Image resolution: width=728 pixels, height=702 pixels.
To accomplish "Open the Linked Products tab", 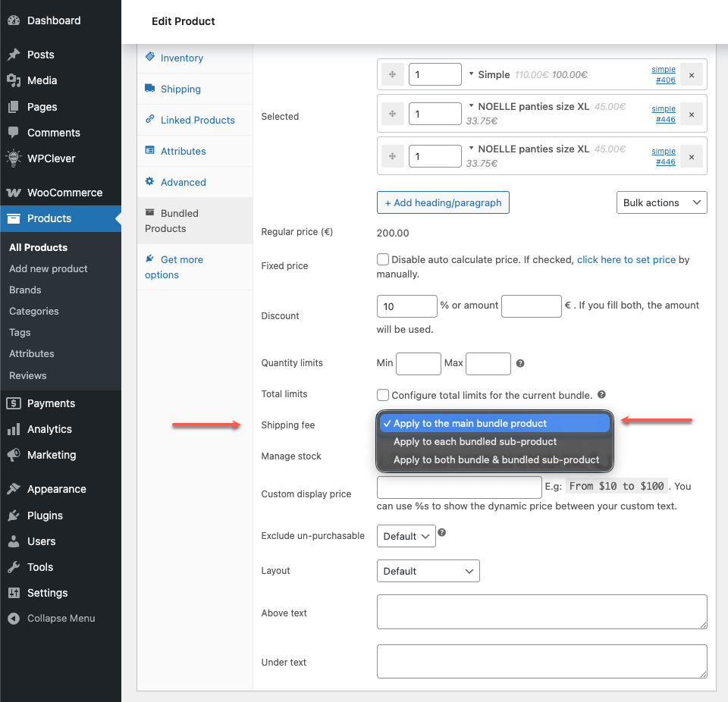I will 197,120.
